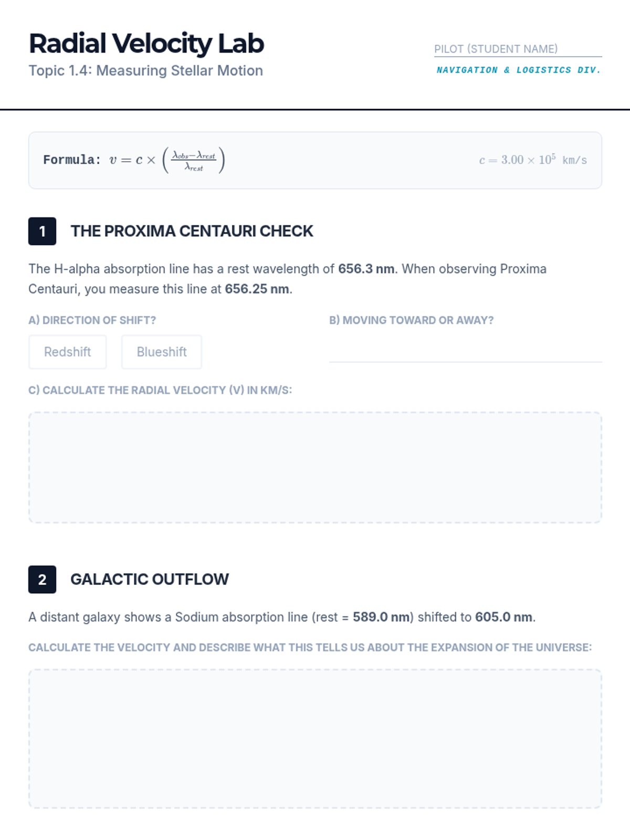The image size is (630, 840).
Task: Click The Proxima Centauri Check heading
Action: point(192,231)
